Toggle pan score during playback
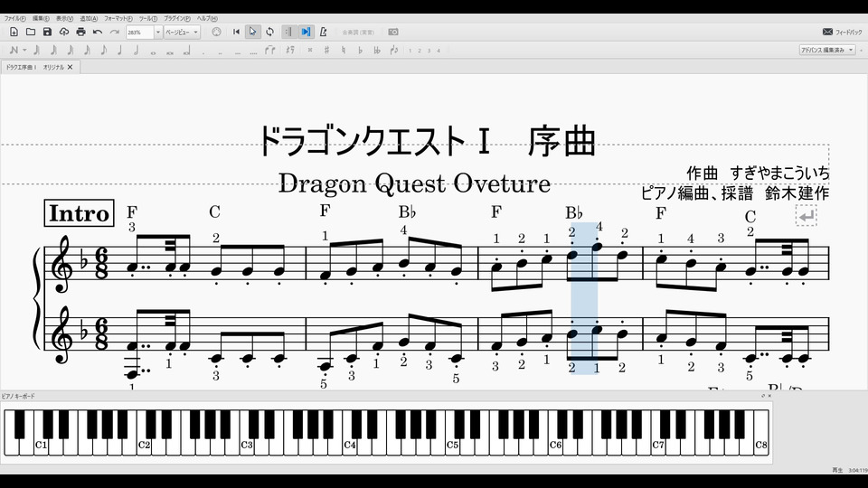 point(306,33)
